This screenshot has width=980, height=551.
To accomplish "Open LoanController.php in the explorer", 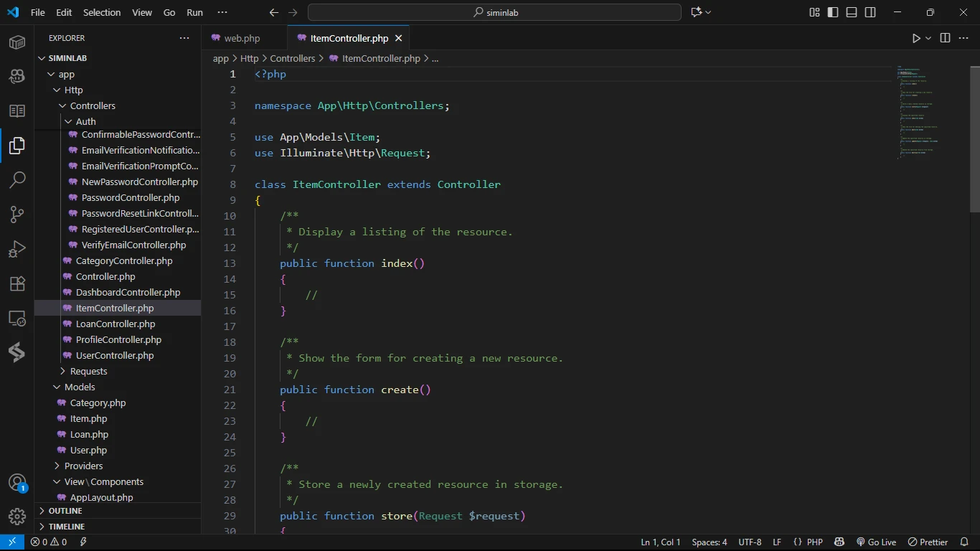I will 115,324.
